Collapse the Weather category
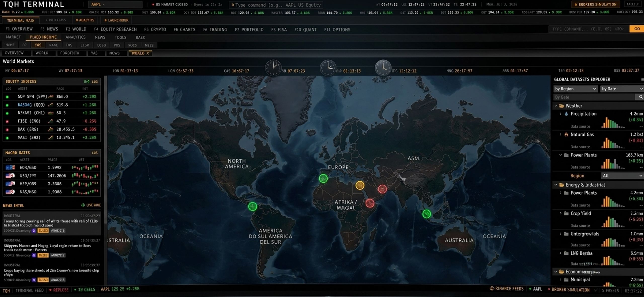 [556, 106]
